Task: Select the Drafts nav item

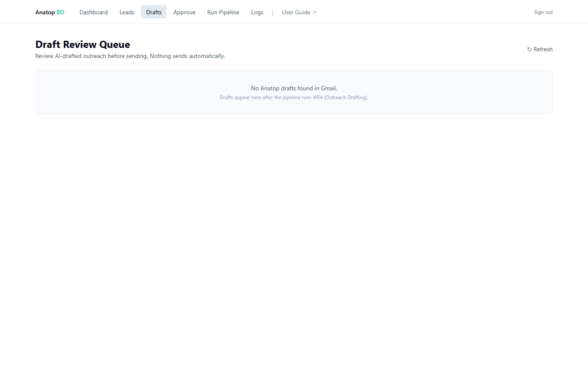Action: 154,12
